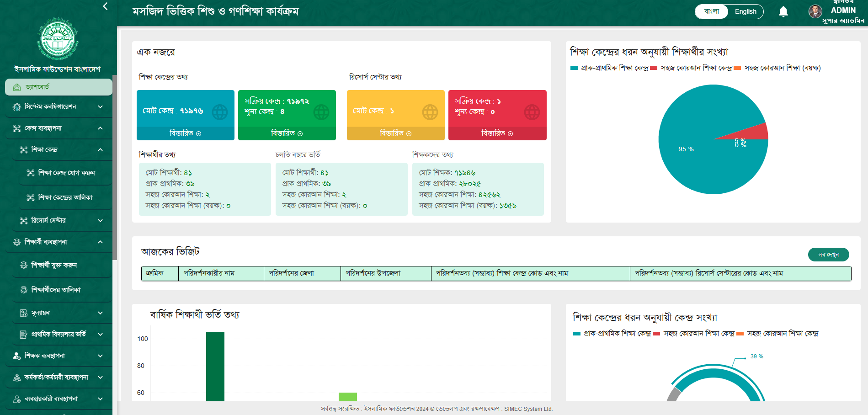Click globe icon on teal মোট কেন্দ্র card

220,112
